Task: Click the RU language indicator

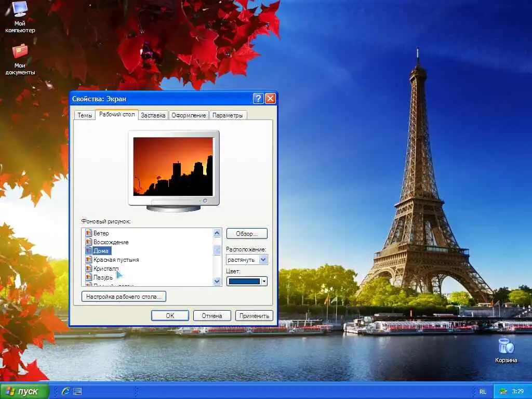Action: click(x=483, y=392)
